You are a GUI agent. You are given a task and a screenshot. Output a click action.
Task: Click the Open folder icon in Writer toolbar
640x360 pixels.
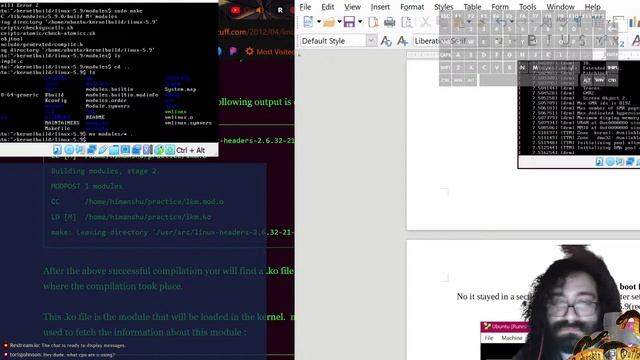pyautogui.click(x=329, y=22)
